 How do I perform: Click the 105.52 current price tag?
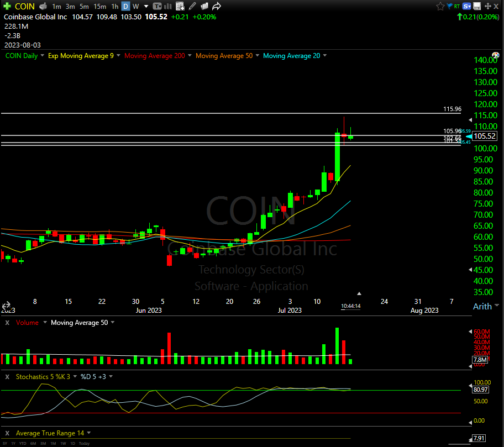click(485, 136)
